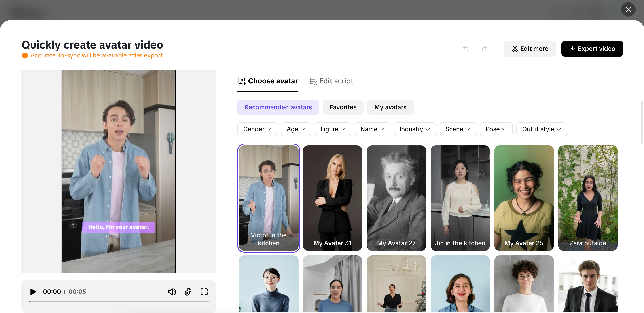Show My avatars collection

[390, 107]
